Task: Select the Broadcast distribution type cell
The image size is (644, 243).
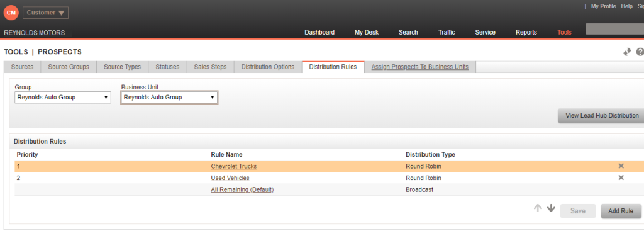Action: (419, 189)
